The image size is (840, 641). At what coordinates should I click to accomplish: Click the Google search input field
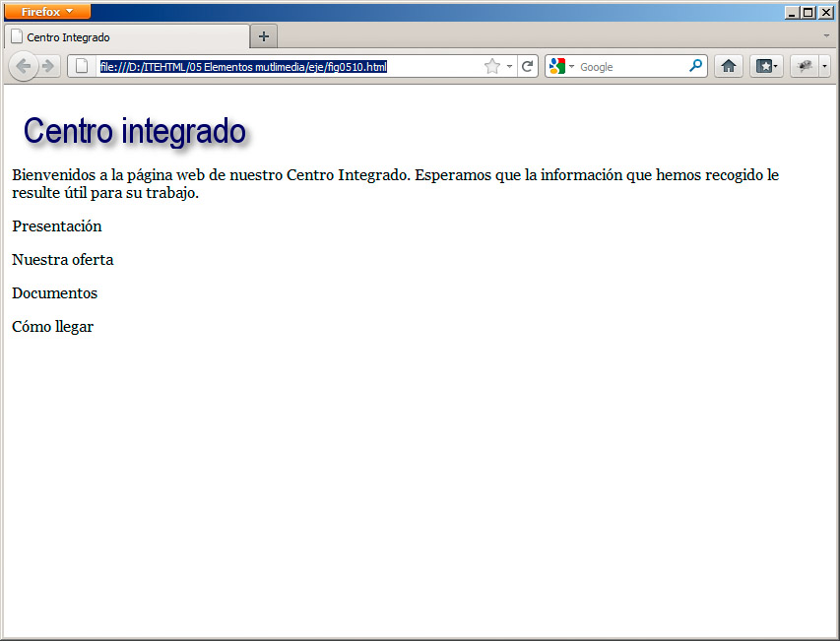tap(632, 66)
